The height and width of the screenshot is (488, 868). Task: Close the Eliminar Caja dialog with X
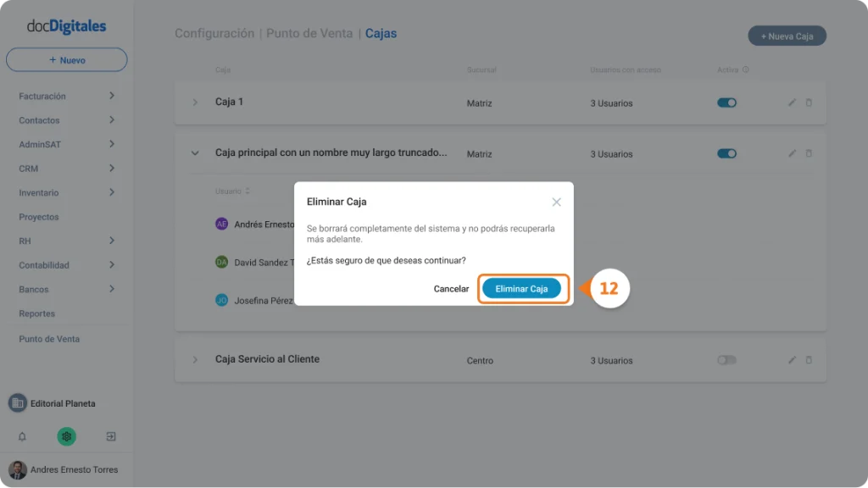coord(556,202)
